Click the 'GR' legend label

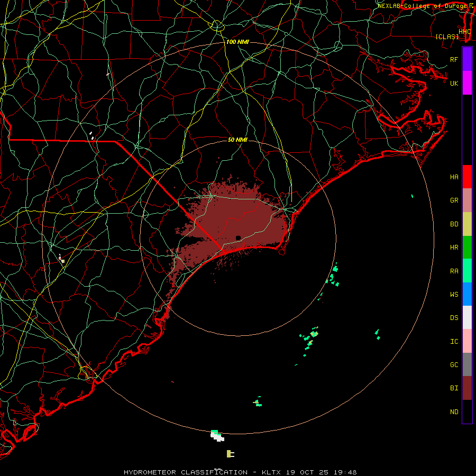(x=454, y=200)
